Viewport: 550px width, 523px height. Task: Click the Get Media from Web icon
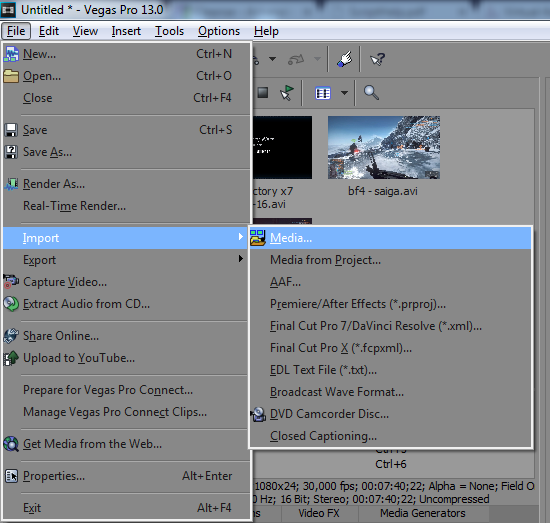[x=11, y=444]
